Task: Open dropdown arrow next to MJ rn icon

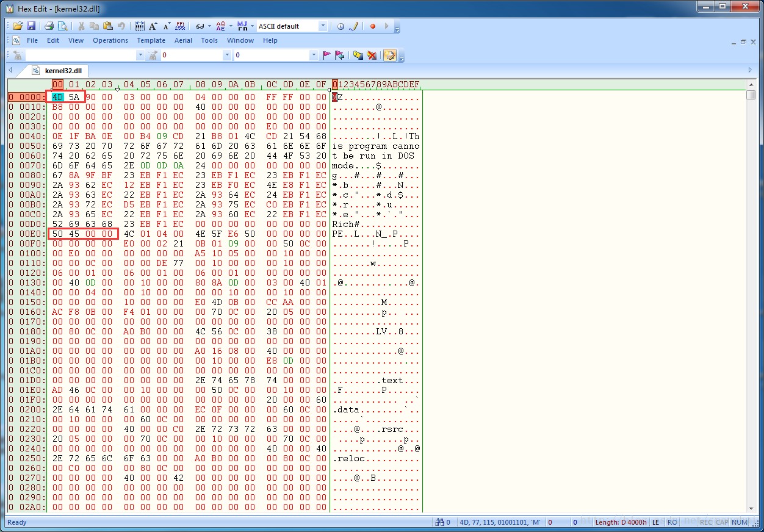Action: tap(252, 26)
